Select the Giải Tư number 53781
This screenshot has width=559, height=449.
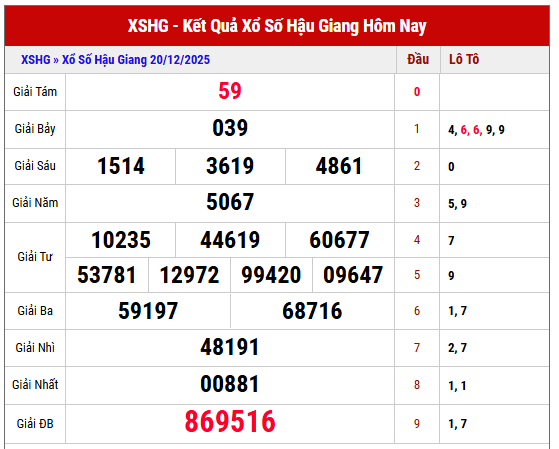tap(107, 275)
